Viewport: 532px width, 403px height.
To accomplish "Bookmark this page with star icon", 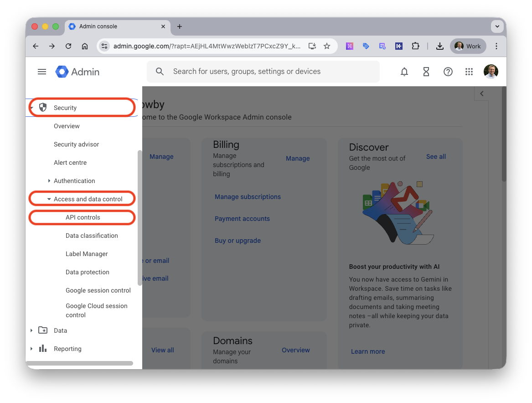I will [326, 46].
